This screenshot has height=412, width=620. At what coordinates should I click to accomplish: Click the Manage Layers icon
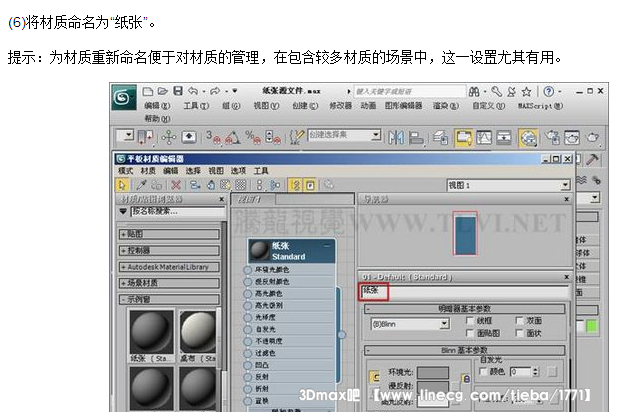coord(440,138)
